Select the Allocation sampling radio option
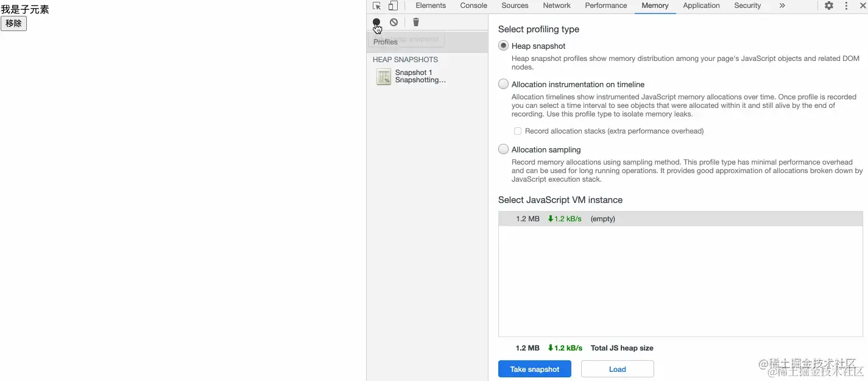This screenshot has width=868, height=381. tap(503, 149)
